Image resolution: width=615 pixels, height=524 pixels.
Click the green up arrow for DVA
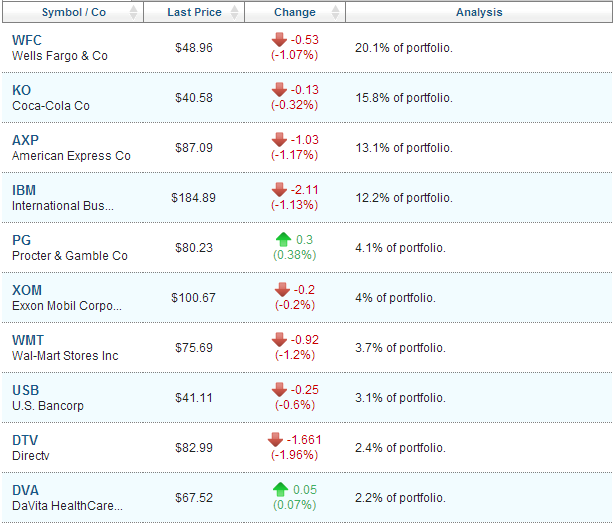(x=280, y=489)
